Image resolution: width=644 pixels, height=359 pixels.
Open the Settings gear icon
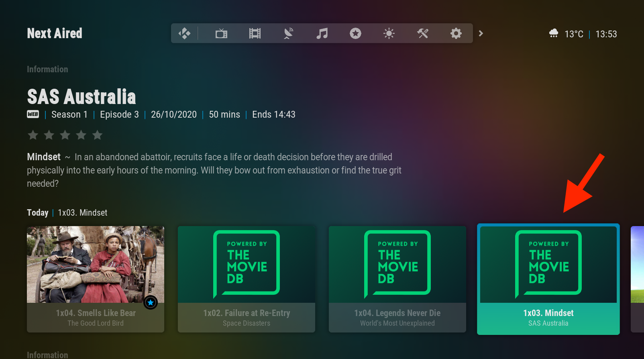coord(456,33)
